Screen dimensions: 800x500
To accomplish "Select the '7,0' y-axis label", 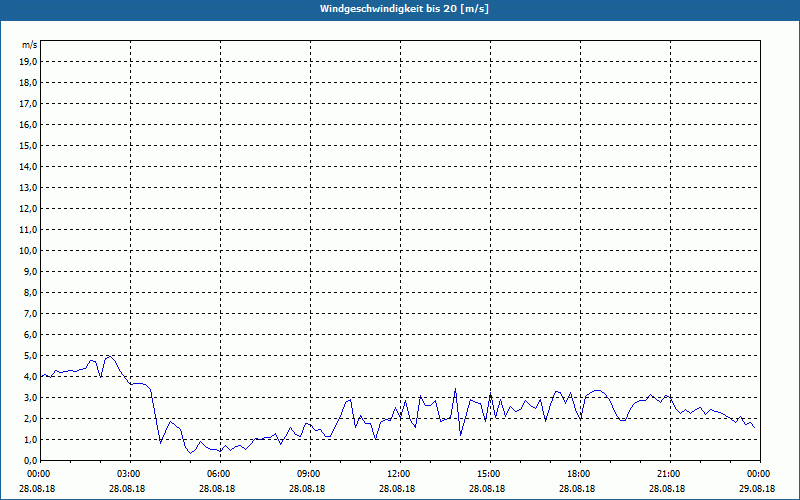I will pos(31,314).
